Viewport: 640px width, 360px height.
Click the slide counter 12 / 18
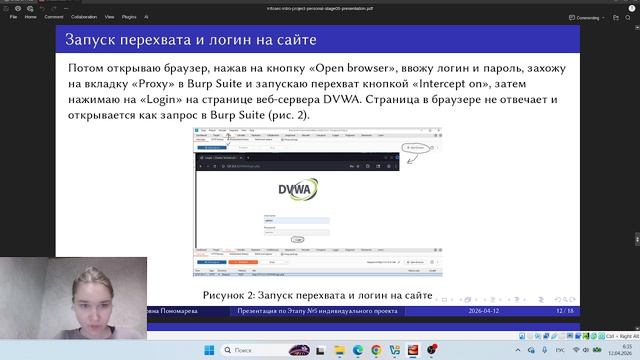pos(565,311)
